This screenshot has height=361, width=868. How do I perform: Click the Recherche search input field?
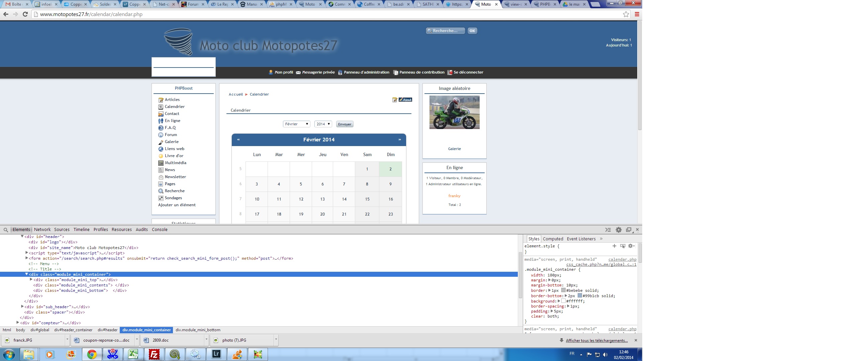[x=446, y=31]
